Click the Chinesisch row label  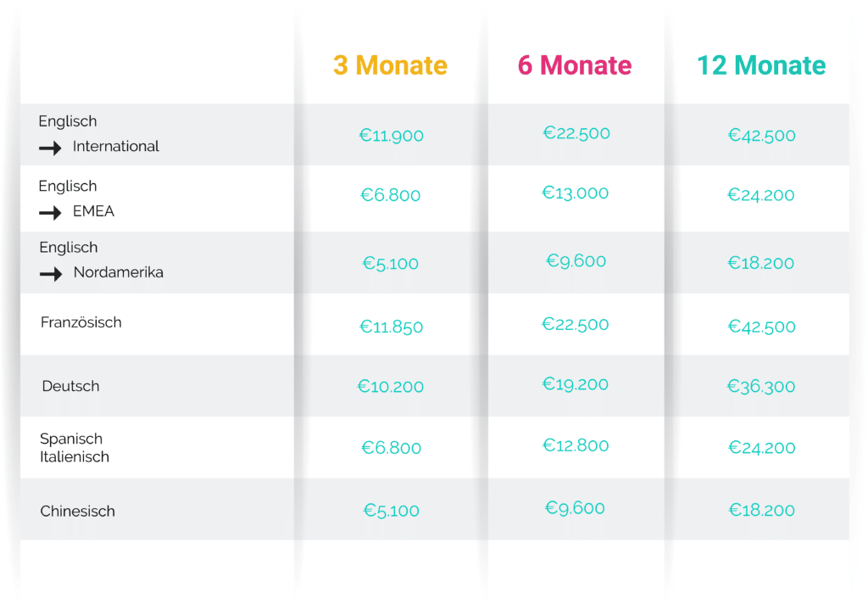pyautogui.click(x=77, y=511)
